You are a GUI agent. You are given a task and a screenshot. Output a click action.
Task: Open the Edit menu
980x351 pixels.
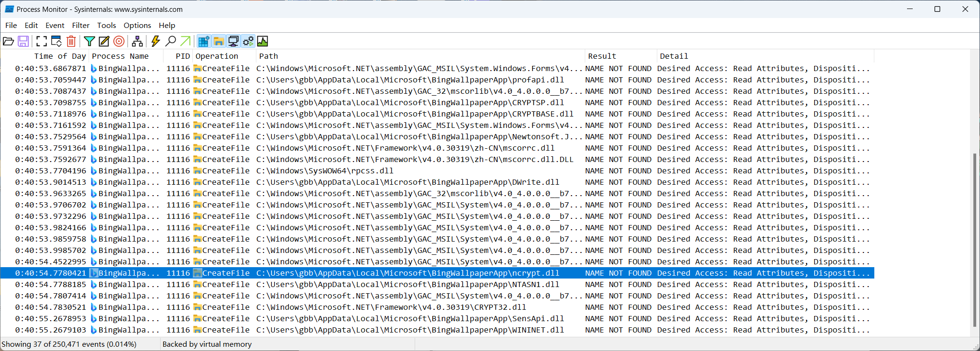point(31,25)
